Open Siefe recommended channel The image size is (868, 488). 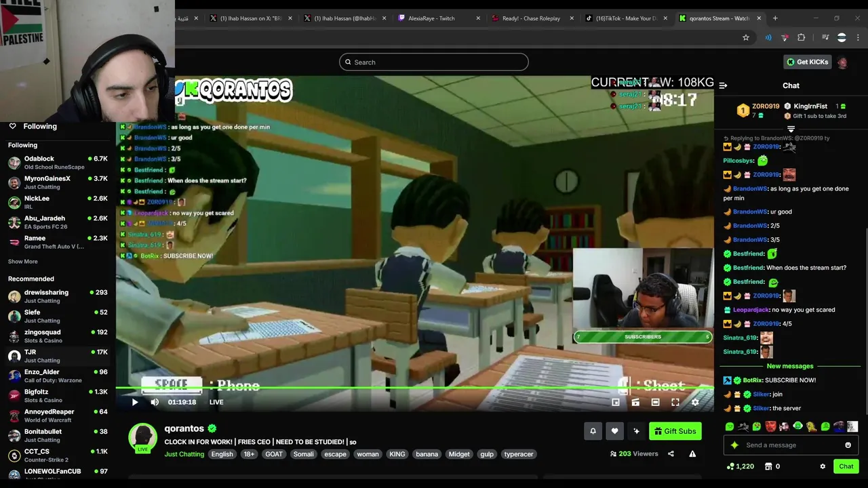[x=58, y=316]
